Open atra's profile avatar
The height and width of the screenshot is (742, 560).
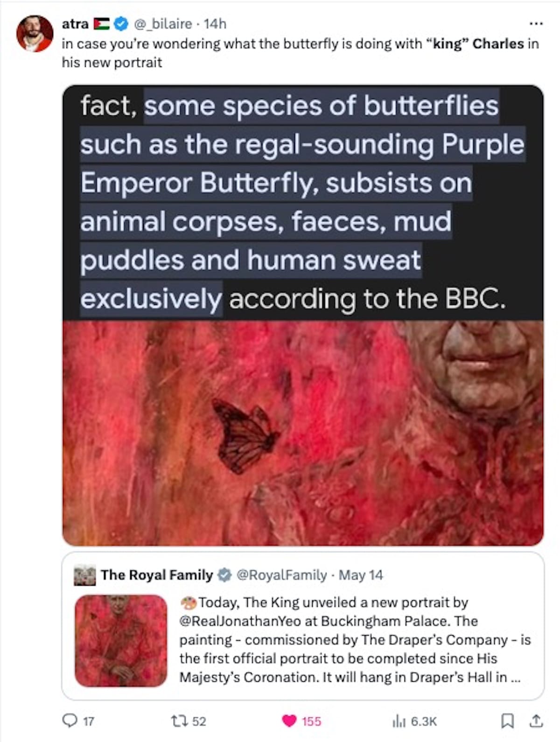35,33
